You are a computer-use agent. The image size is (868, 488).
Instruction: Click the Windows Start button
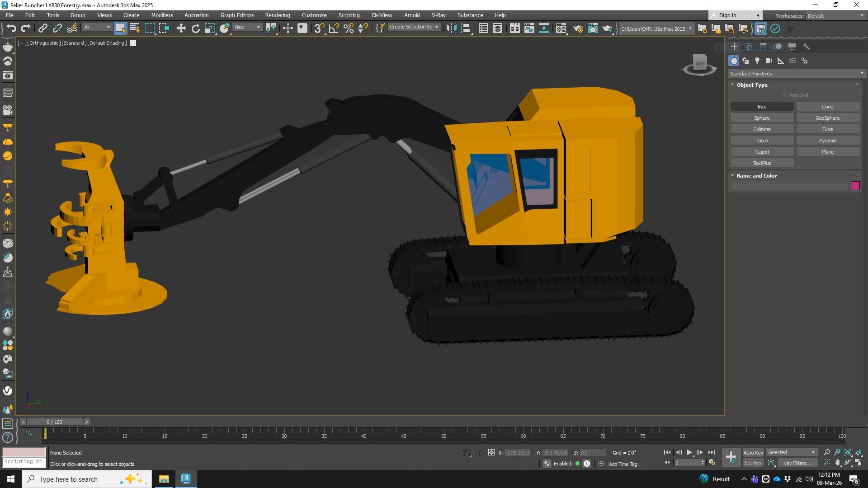coord(11,479)
